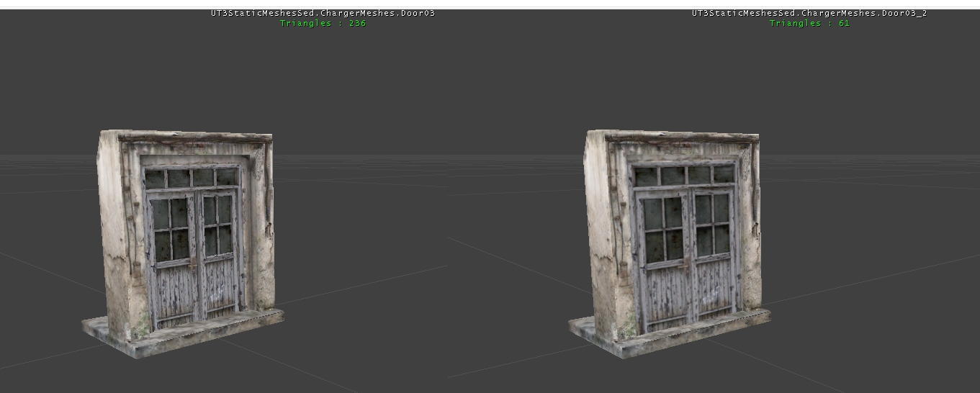
Task: Click the Door03 mesh name label
Action: 323,13
